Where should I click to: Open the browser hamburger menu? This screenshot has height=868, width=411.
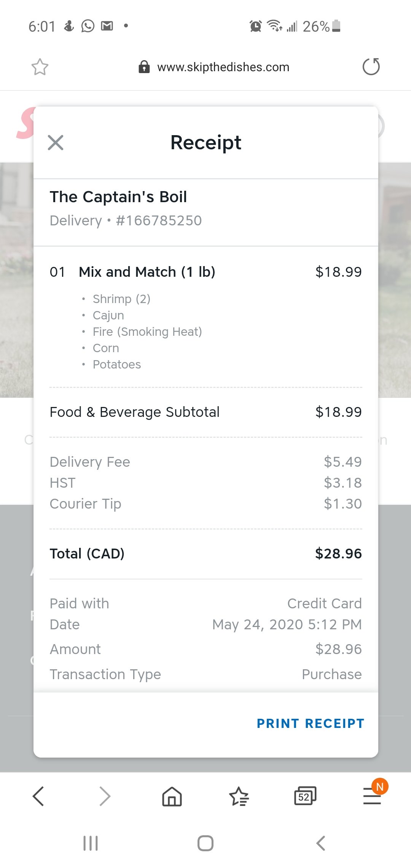[372, 796]
